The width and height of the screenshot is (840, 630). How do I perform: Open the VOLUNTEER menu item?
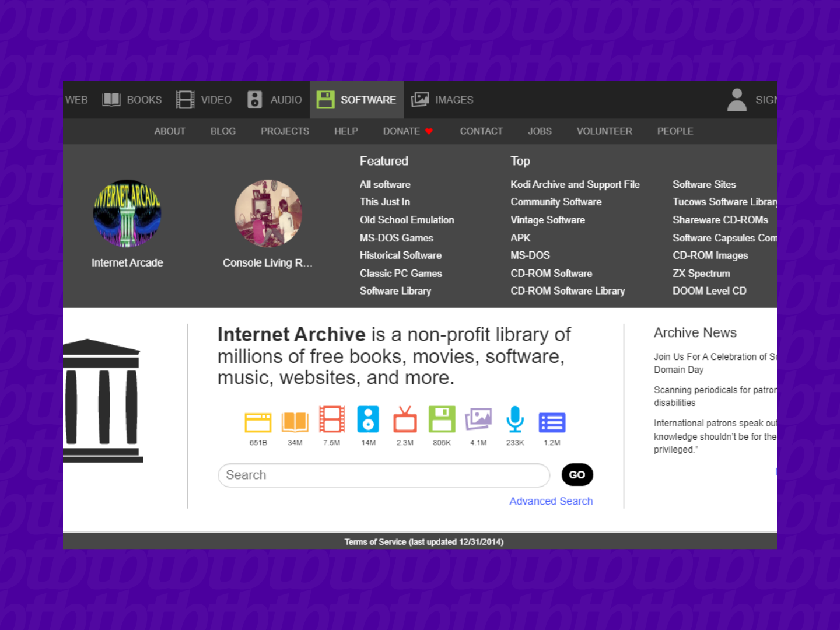[x=604, y=131]
